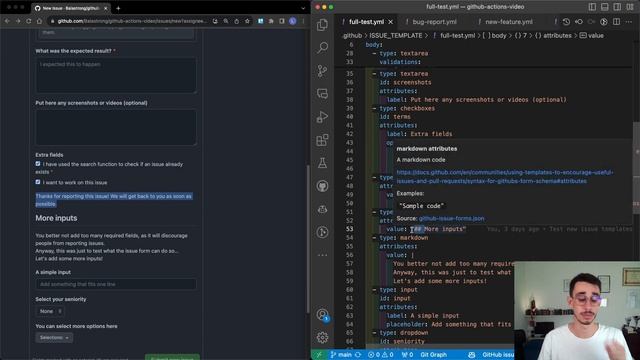Click the 'main' branch in status bar
This screenshot has height=360, width=640.
coord(341,355)
